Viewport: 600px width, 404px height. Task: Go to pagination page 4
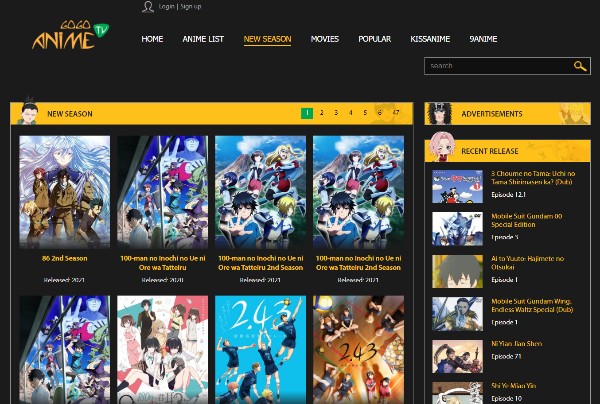(x=351, y=113)
